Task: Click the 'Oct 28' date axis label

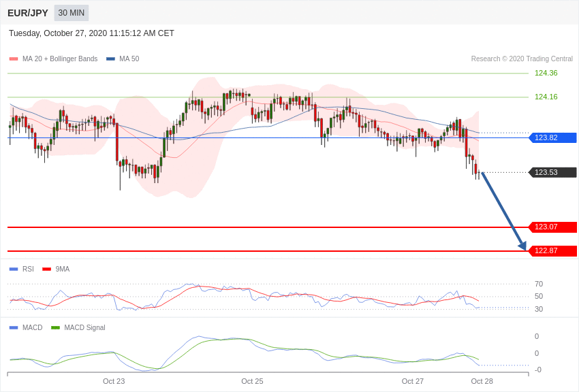Action: pyautogui.click(x=482, y=381)
